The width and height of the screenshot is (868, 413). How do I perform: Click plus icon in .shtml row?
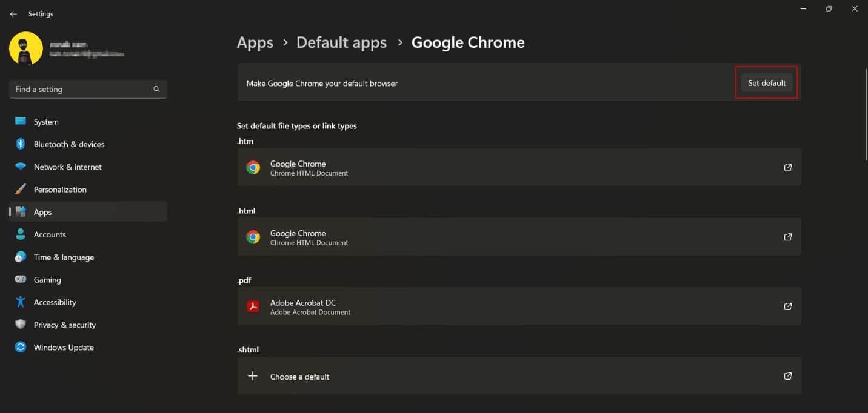pos(253,376)
